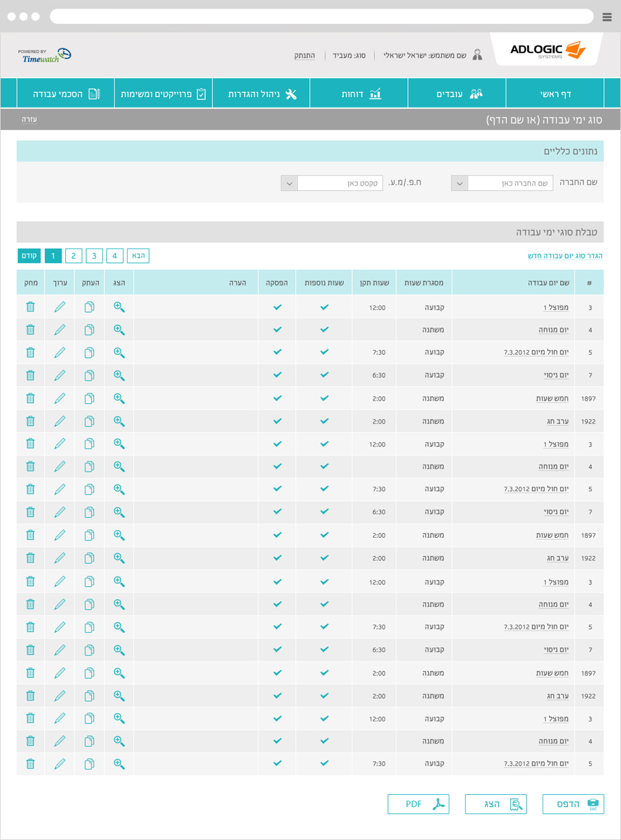
Task: Toggle שעות נוספות checkmark in the top row
Action: 324,307
